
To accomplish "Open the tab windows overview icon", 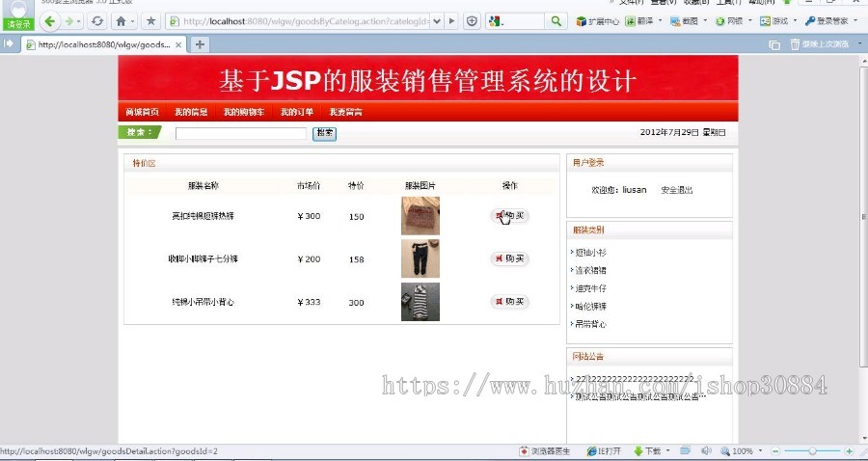I will click(x=774, y=44).
